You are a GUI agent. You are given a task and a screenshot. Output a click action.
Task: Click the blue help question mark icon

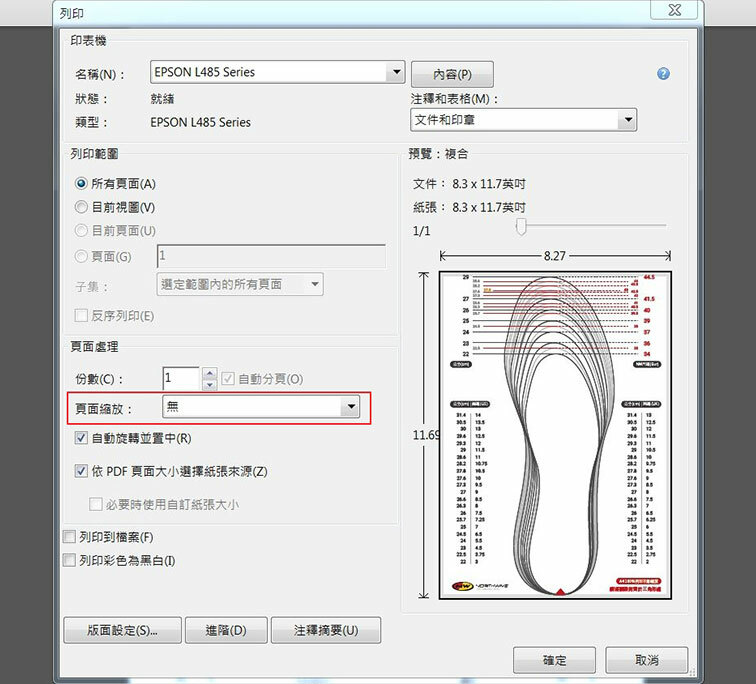(x=663, y=74)
